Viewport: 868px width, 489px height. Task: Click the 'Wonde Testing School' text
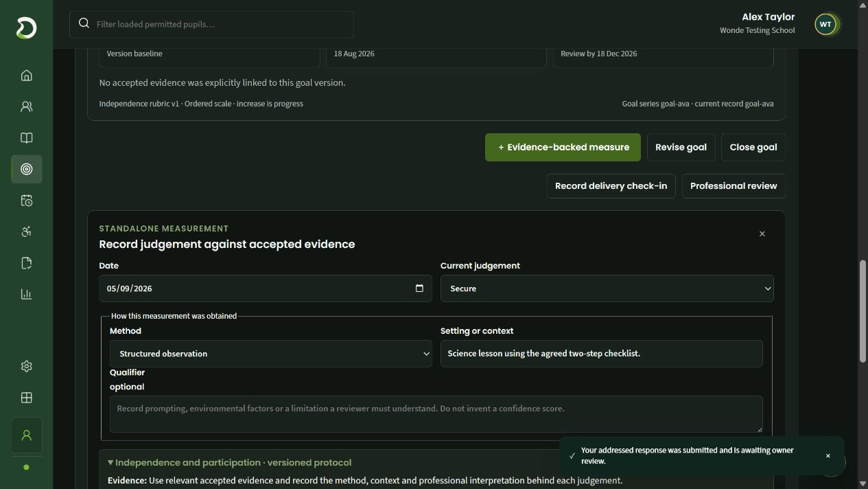click(757, 30)
